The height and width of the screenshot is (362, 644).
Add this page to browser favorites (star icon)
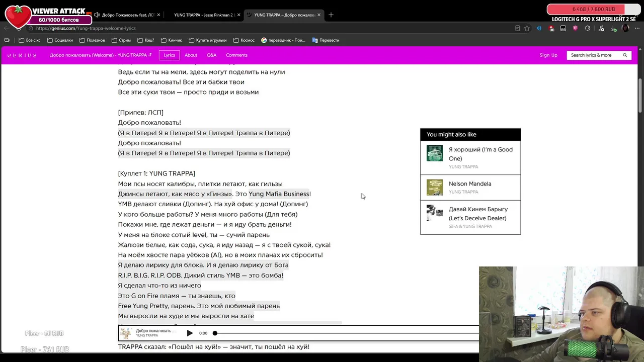pos(527,28)
